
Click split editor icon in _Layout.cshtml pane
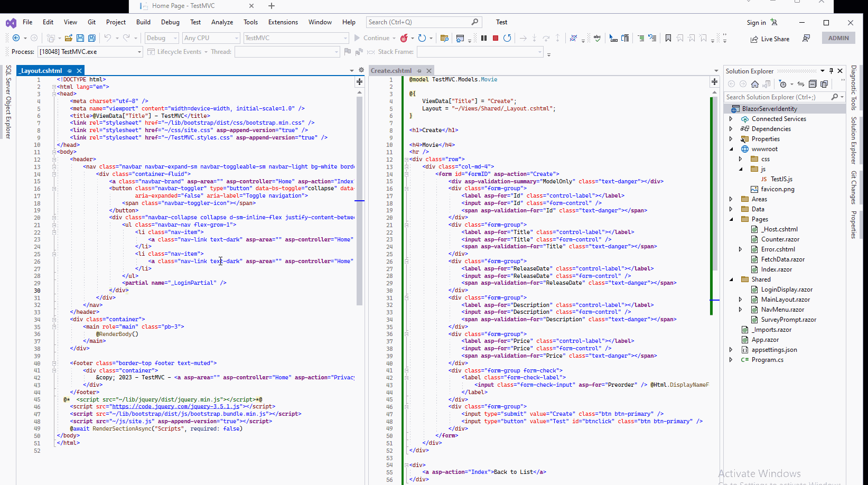359,81
